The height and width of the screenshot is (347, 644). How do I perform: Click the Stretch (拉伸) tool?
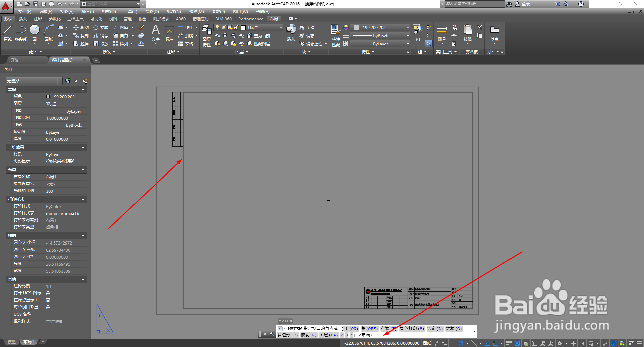tap(81, 44)
